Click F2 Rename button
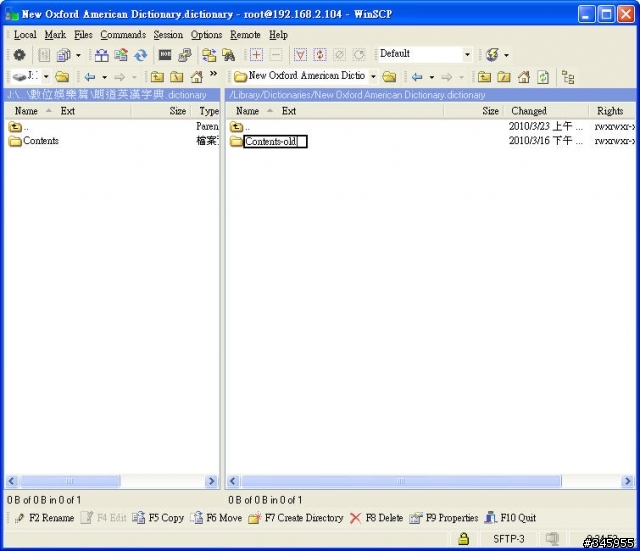 [44, 518]
